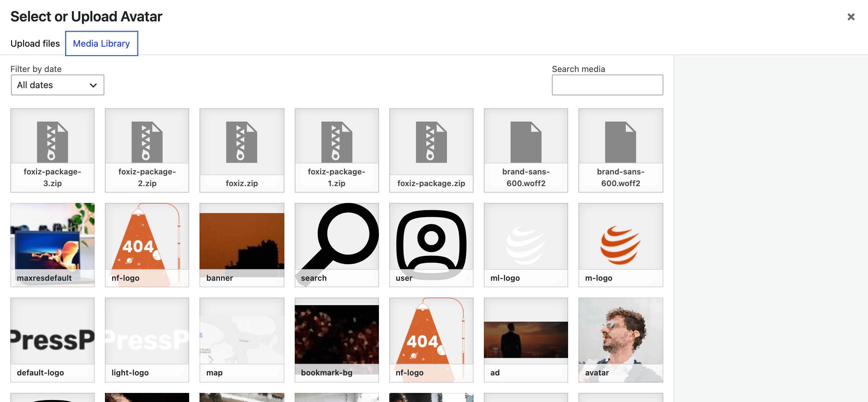
Task: Click into the Search media field
Action: coord(607,85)
